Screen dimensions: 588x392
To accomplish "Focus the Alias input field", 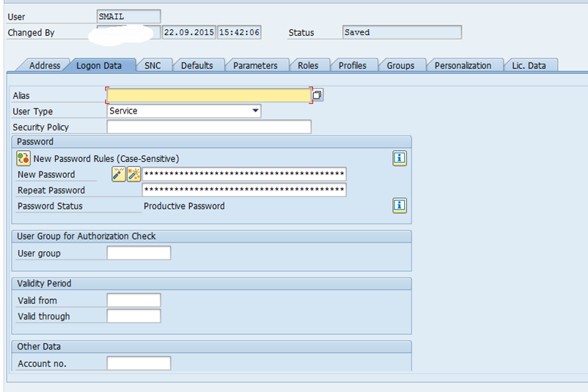I will [209, 95].
